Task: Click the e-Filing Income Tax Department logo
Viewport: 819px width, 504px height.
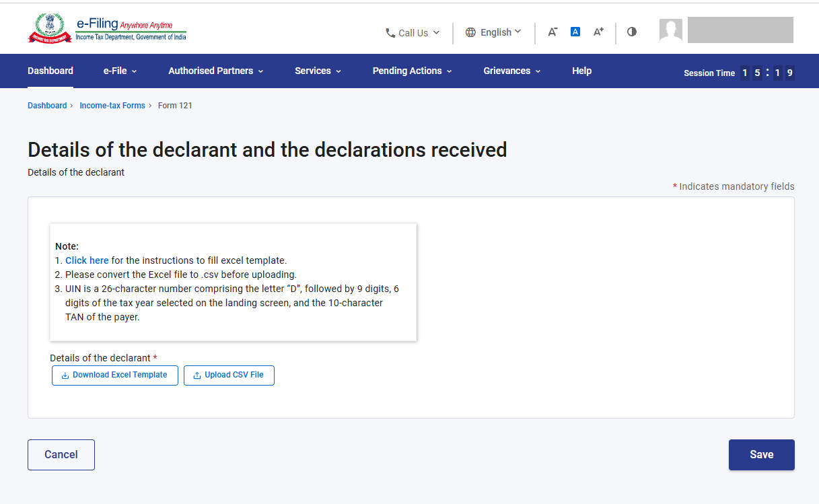Action: pos(107,30)
